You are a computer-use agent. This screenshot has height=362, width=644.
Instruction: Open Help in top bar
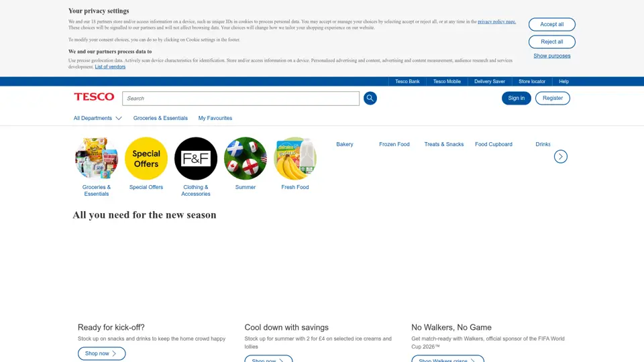[x=564, y=81]
